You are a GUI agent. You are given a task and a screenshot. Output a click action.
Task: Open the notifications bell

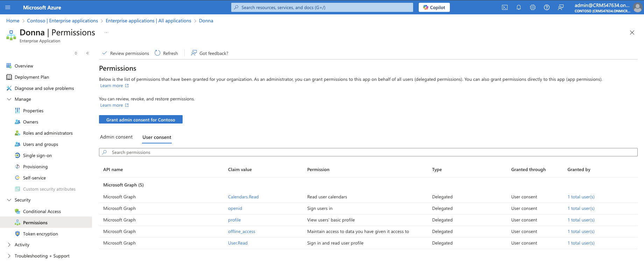(519, 7)
